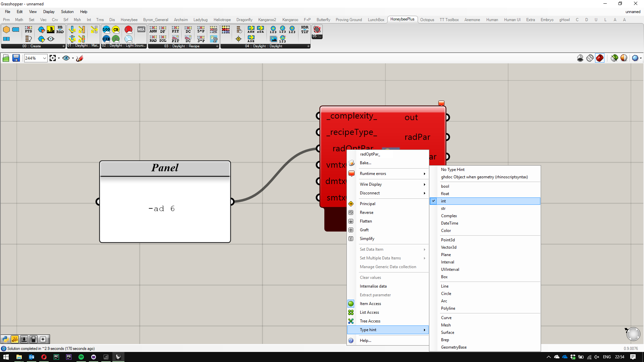This screenshot has height=362, width=644.
Task: Open the 244% zoom dropdown
Action: [45, 58]
